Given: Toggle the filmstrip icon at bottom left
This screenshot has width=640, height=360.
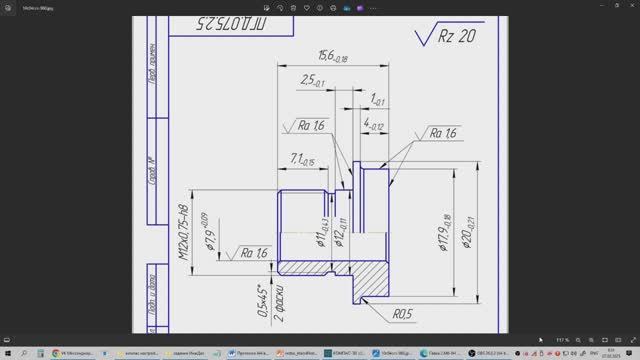Looking at the screenshot, I should 7,340.
